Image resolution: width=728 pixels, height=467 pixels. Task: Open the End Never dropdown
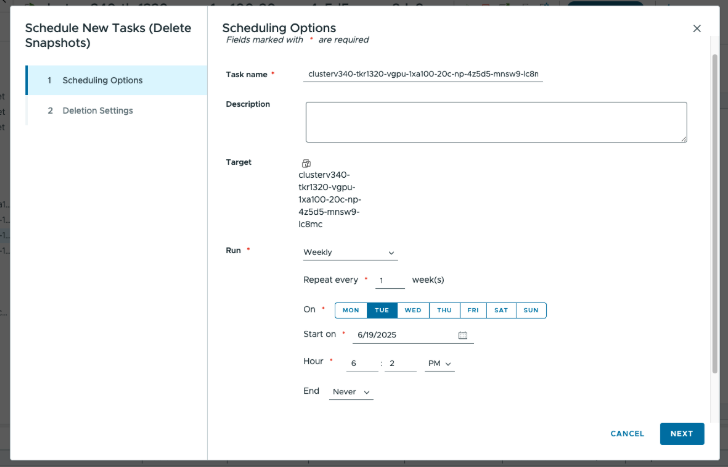click(351, 392)
